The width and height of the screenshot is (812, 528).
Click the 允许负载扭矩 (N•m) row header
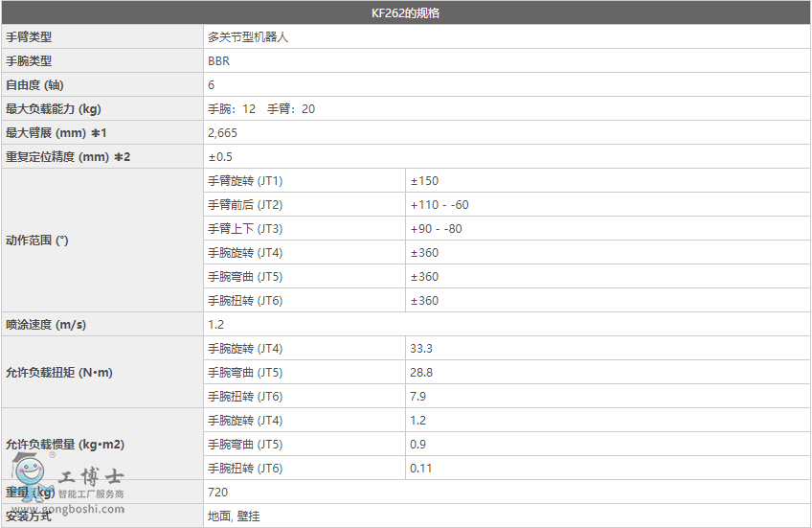[x=59, y=373]
